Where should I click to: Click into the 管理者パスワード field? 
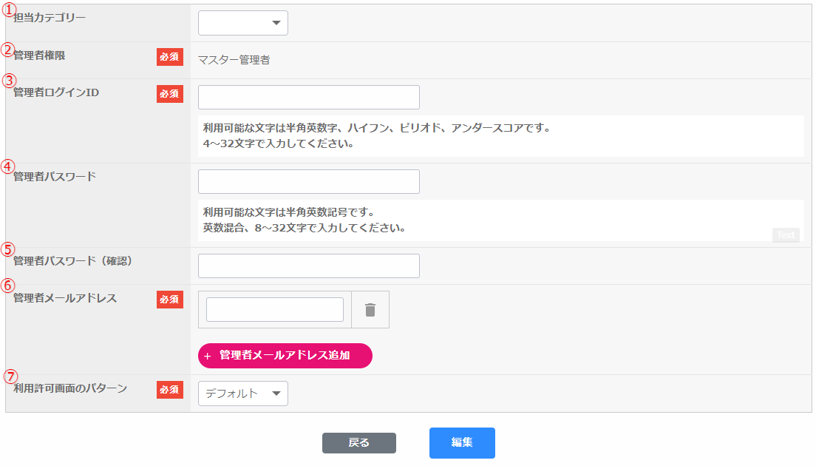coord(309,181)
